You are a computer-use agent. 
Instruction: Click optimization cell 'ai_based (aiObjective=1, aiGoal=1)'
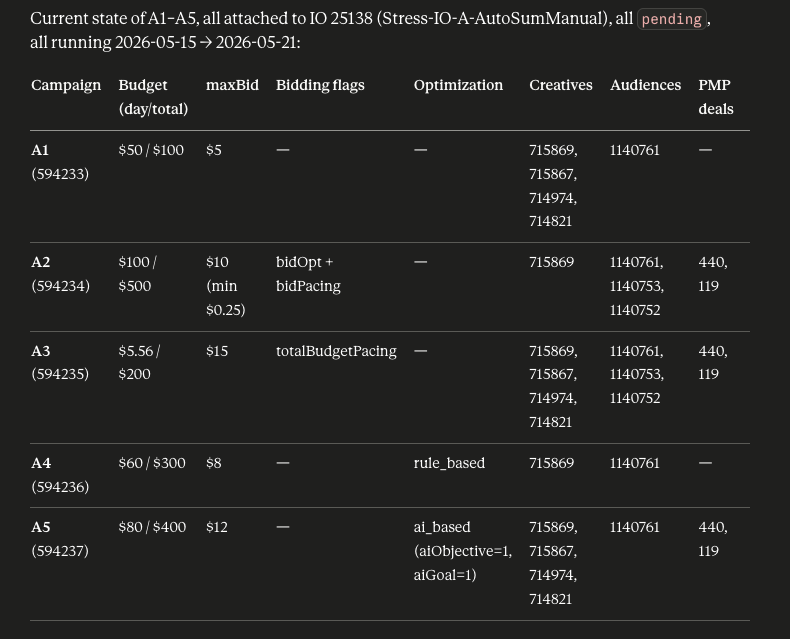click(463, 551)
